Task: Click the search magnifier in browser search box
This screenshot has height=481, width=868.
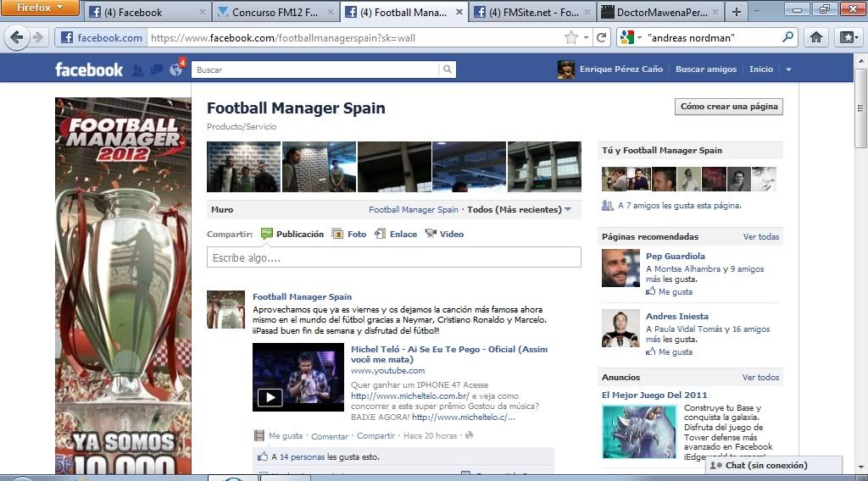Action: pos(787,37)
